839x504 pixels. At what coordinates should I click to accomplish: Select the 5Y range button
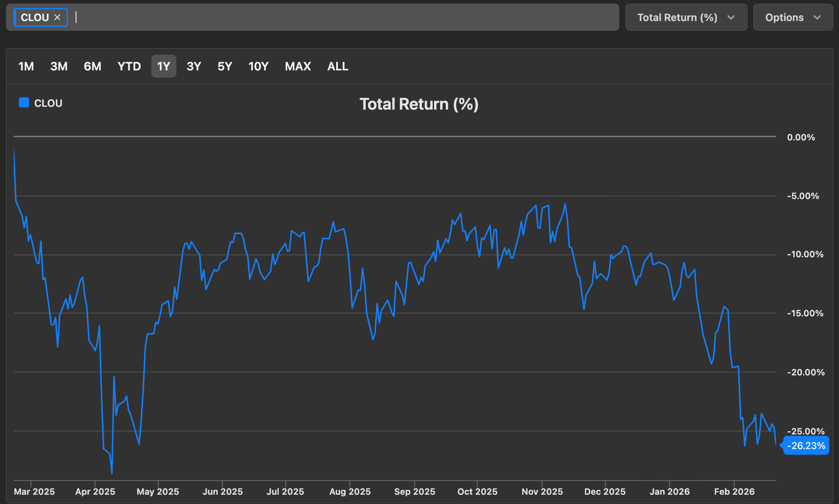(x=225, y=66)
